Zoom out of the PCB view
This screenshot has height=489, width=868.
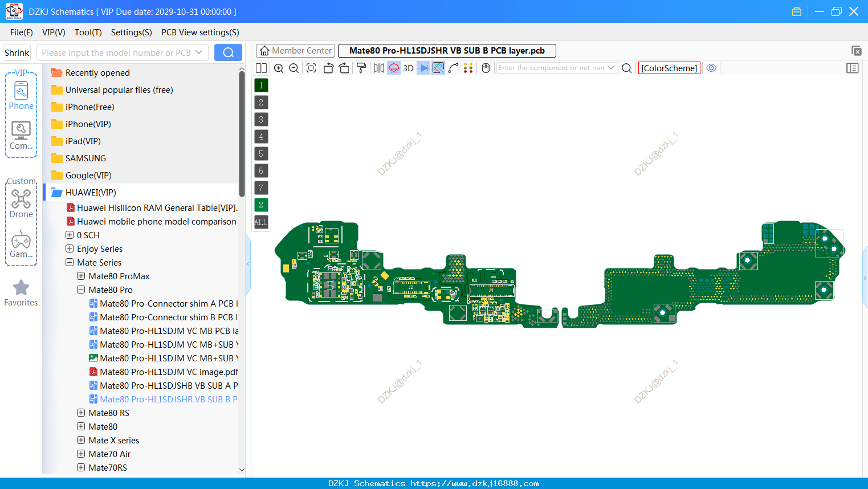coord(294,68)
